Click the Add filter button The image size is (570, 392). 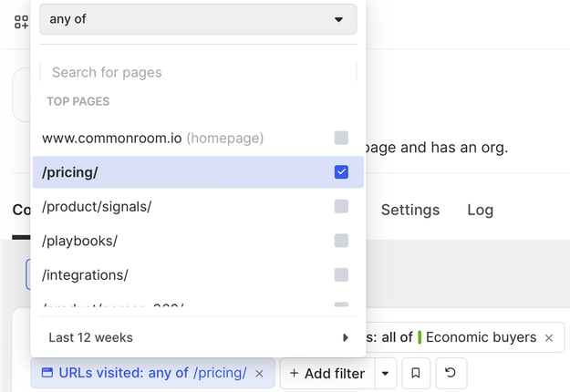pyautogui.click(x=327, y=373)
